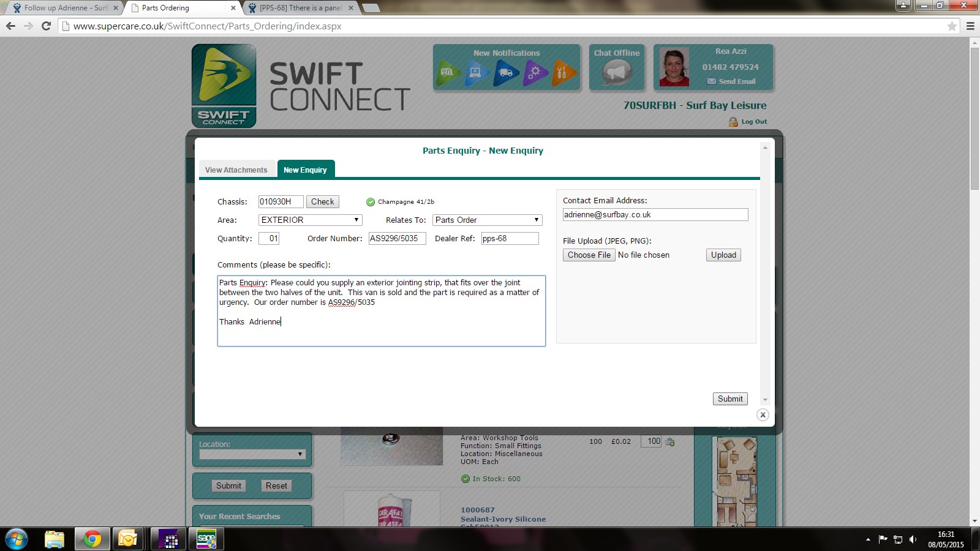Viewport: 980px width, 551px height.
Task: Click Rea Azzi's contact photo
Action: (674, 67)
